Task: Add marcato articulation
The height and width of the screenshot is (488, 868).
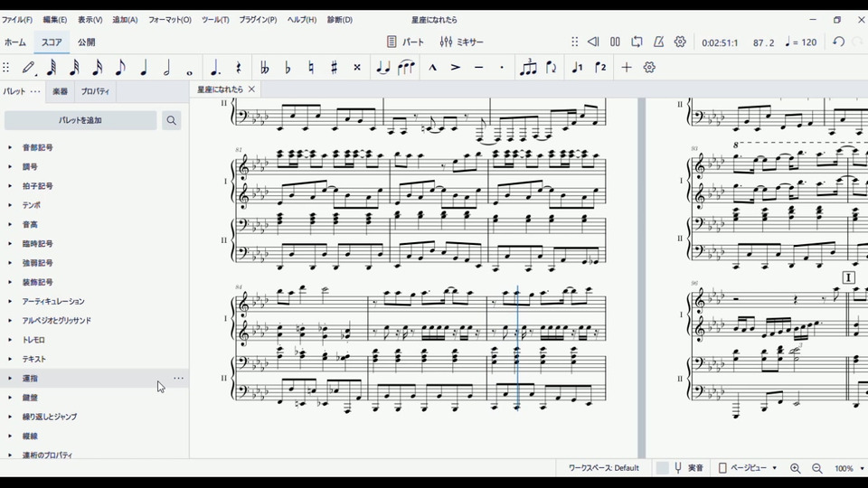Action: 432,68
